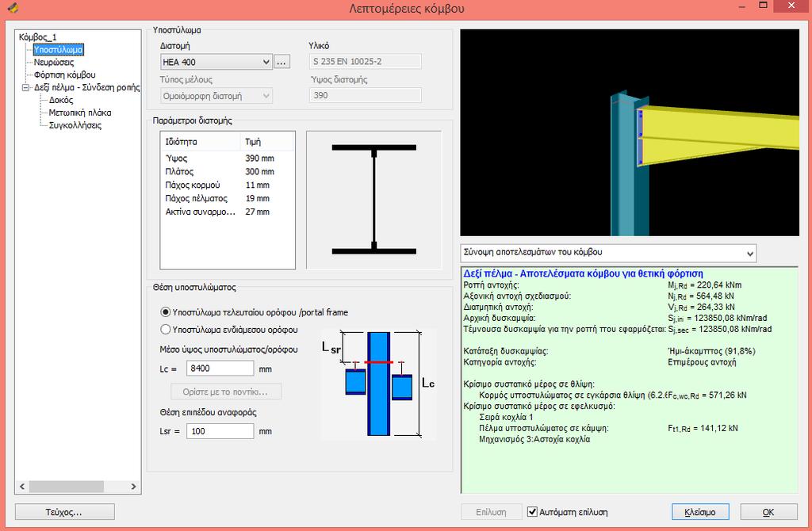Open the HEA 400 section dropdown
The width and height of the screenshot is (812, 531).
tap(216, 62)
